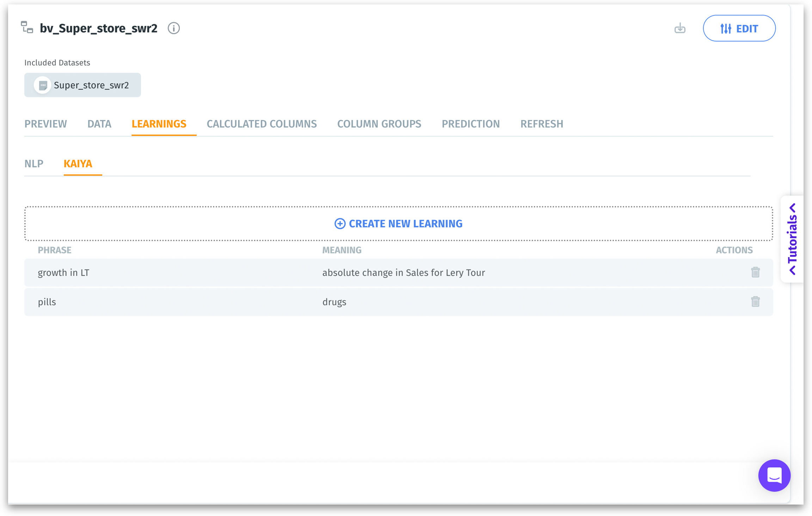
Task: Expand the Tutorials side panel
Action: (792, 239)
